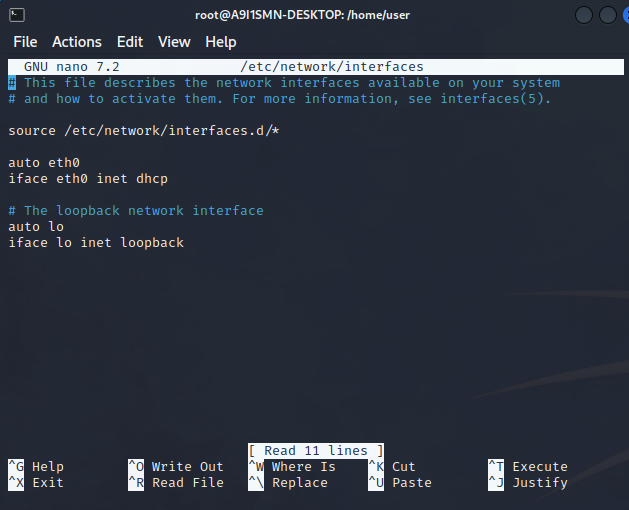Click the ^T Execute shortcut
The width and height of the screenshot is (629, 510).
click(x=528, y=467)
